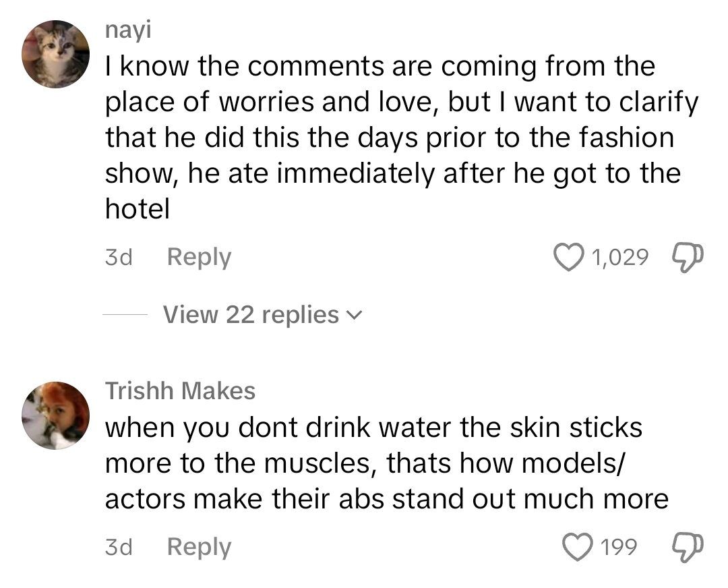728x588 pixels.
Task: Like nayi's comment with the heart icon
Action: 568,257
